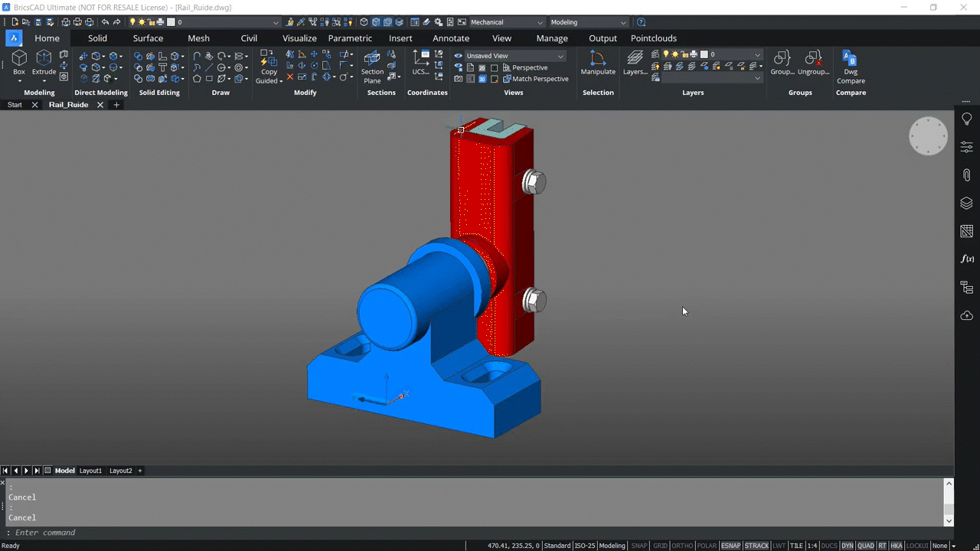Toggle ORTHO mode in the status bar

(681, 546)
